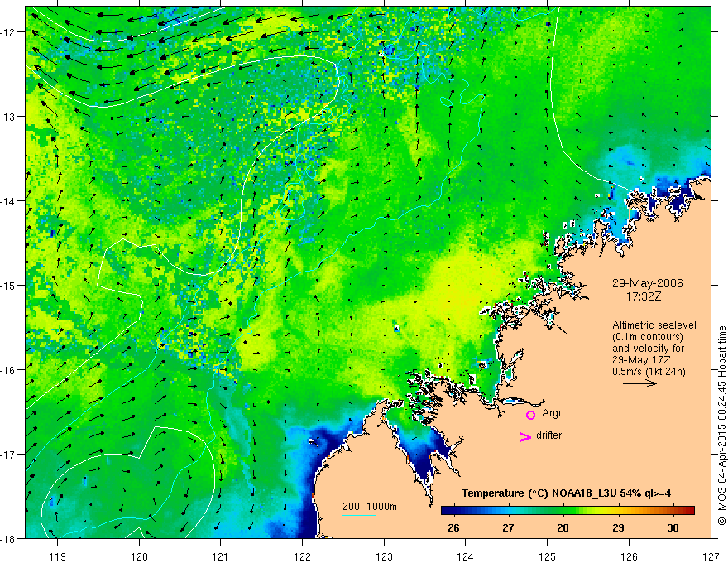Screen dimensions: 728x563
Task: Click the 'drifter' legend label
Action: pos(548,435)
